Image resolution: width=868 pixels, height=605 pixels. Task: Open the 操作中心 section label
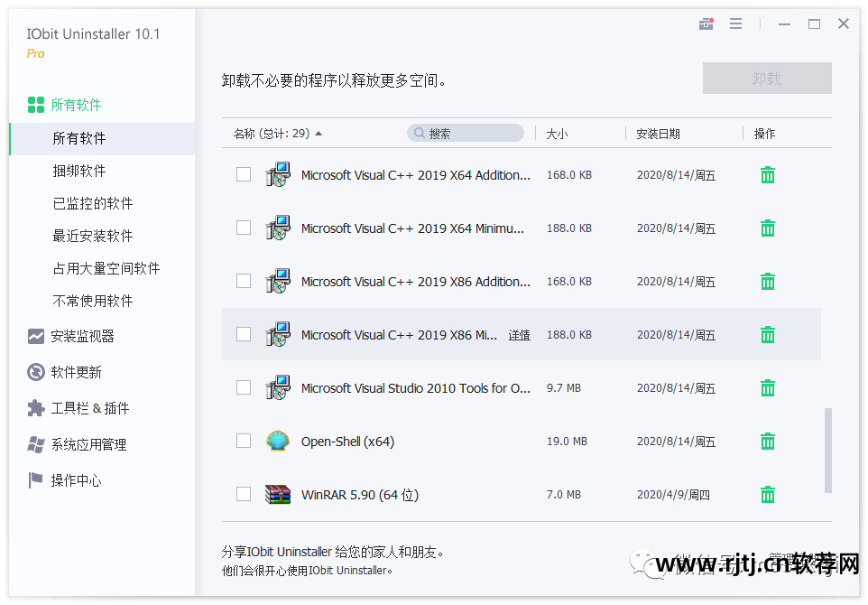click(76, 480)
